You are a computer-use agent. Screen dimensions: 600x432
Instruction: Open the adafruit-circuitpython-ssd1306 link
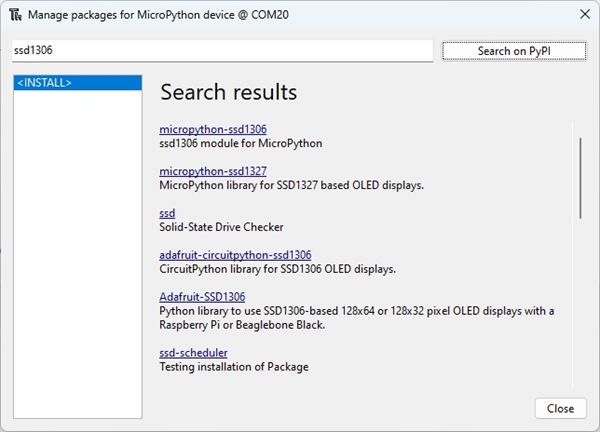235,255
